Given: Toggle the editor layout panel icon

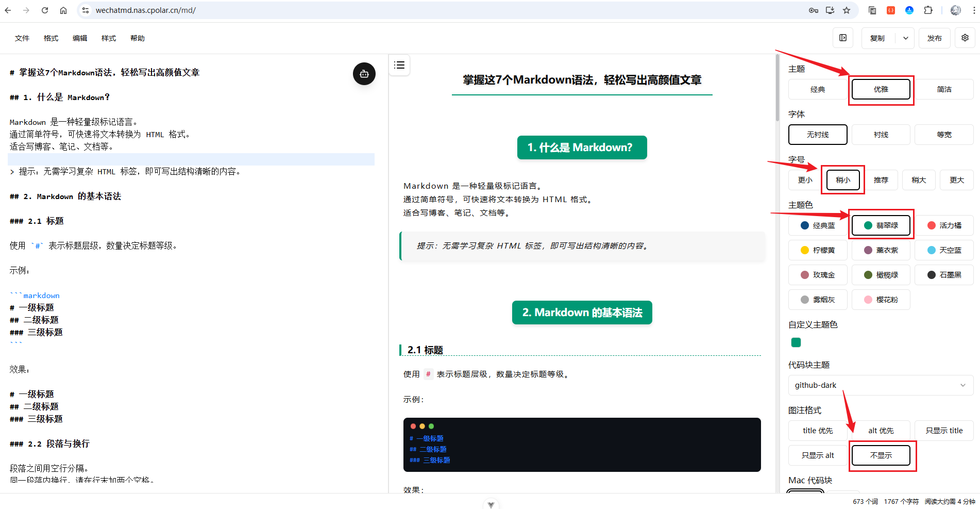Looking at the screenshot, I should coord(843,38).
